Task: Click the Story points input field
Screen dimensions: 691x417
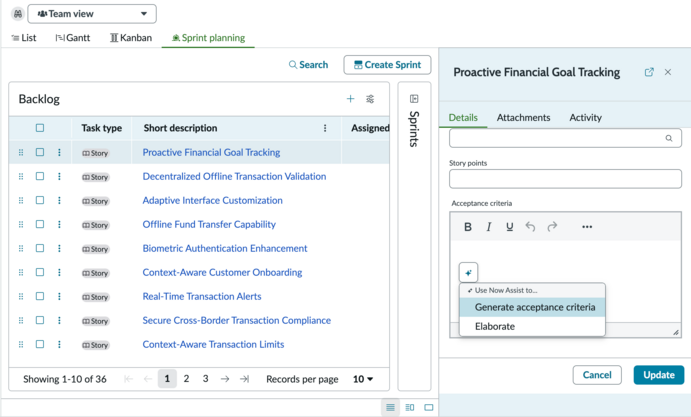Action: (x=565, y=179)
